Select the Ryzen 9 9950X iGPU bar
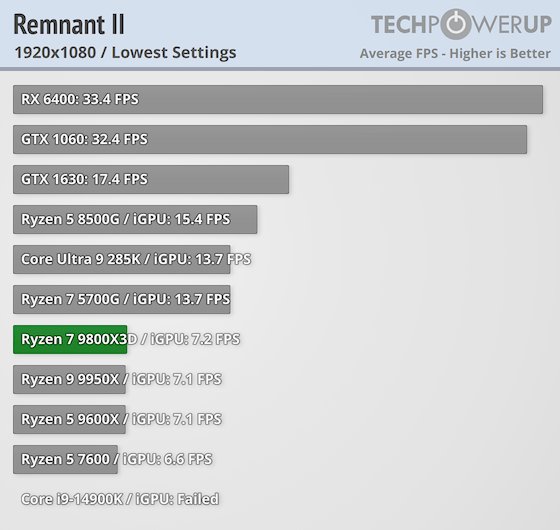Screen dimensions: 560x530 pyautogui.click(x=69, y=379)
